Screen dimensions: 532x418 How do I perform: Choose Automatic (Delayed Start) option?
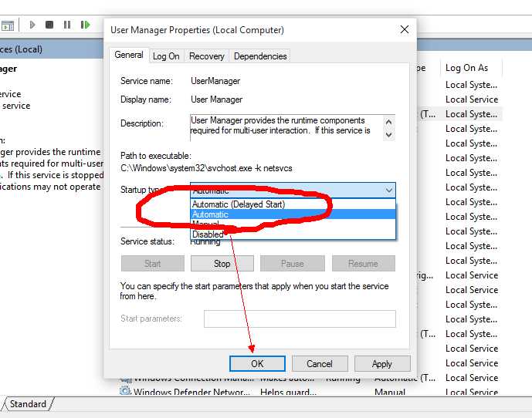pos(293,204)
